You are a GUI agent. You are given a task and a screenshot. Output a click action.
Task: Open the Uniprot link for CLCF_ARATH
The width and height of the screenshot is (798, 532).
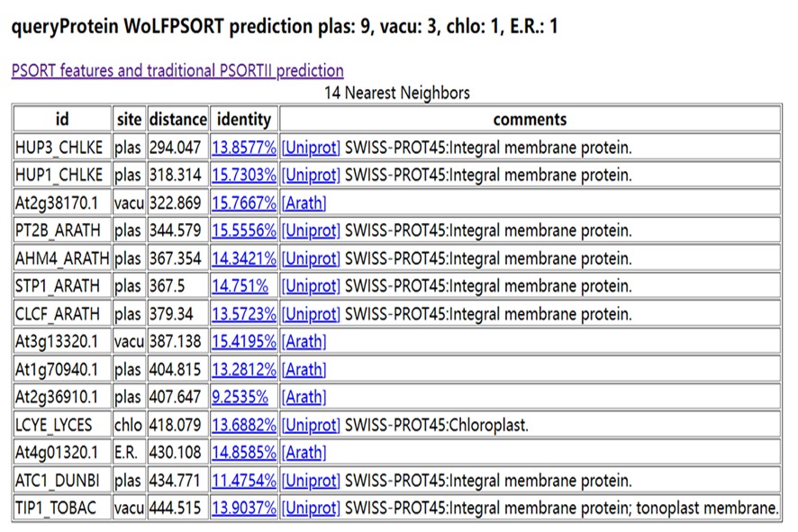point(311,314)
